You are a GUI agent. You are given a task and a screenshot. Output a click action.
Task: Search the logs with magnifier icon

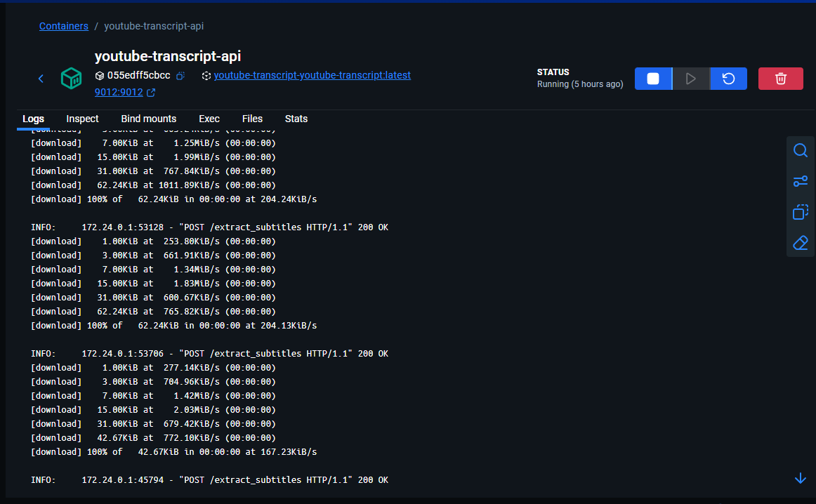coord(801,151)
